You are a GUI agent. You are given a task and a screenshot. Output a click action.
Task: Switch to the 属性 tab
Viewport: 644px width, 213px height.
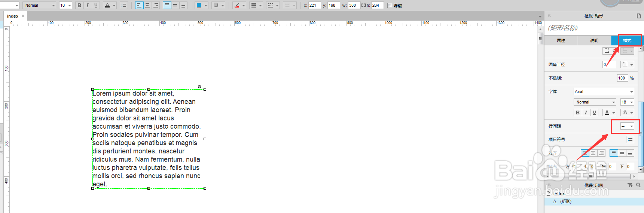(561, 40)
